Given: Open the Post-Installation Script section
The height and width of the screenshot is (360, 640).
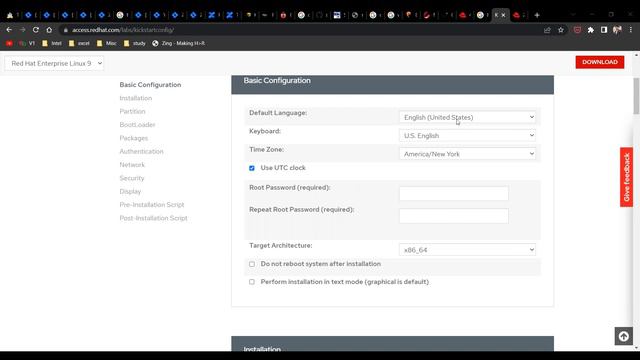Looking at the screenshot, I should [153, 218].
